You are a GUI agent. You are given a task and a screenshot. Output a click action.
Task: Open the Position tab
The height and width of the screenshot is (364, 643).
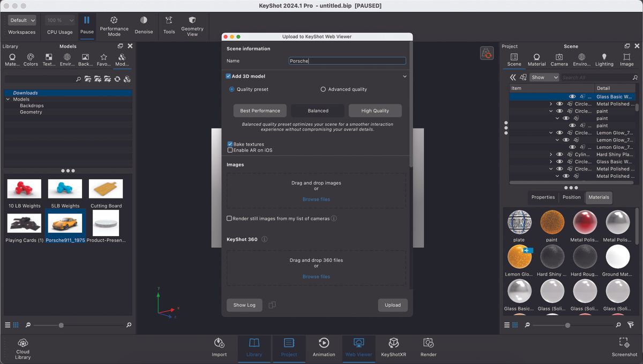click(571, 197)
